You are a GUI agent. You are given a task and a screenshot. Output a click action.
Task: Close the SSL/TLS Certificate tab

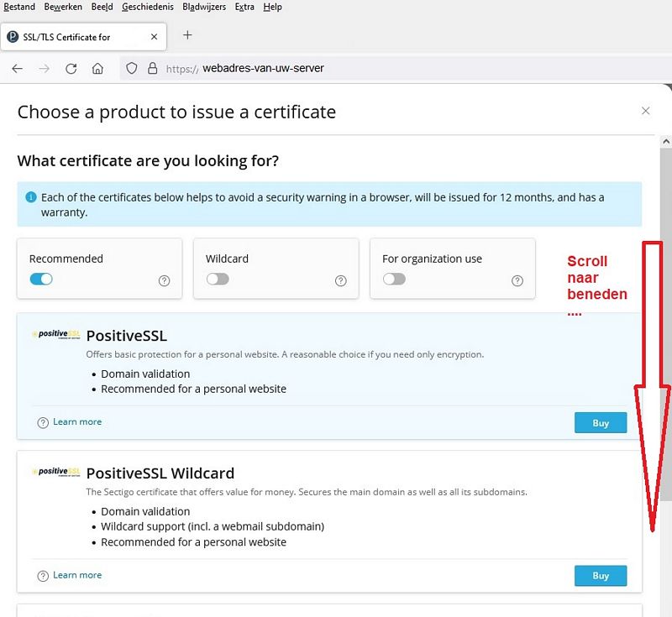pos(155,37)
